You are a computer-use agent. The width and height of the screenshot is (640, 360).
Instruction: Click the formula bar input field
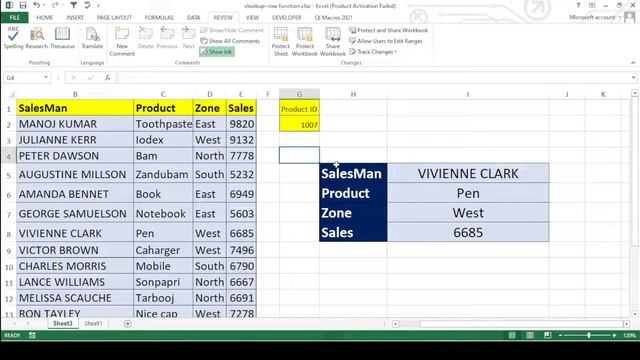373,78
